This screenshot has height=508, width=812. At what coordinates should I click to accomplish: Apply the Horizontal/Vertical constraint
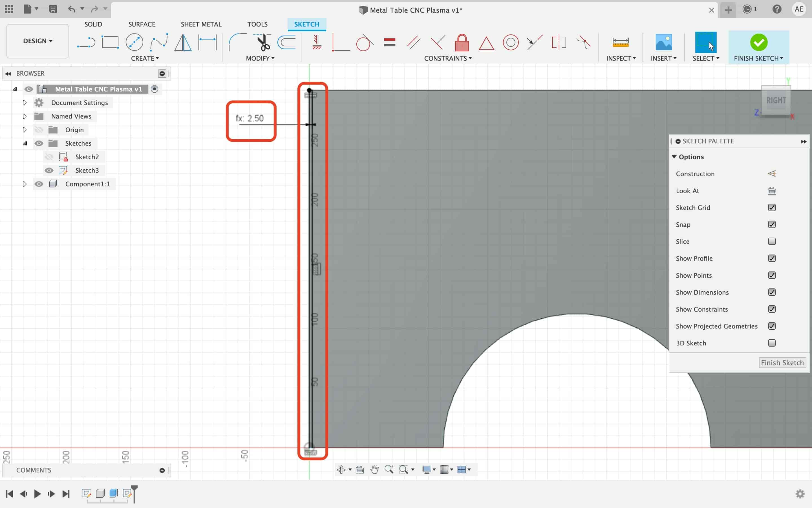[316, 42]
